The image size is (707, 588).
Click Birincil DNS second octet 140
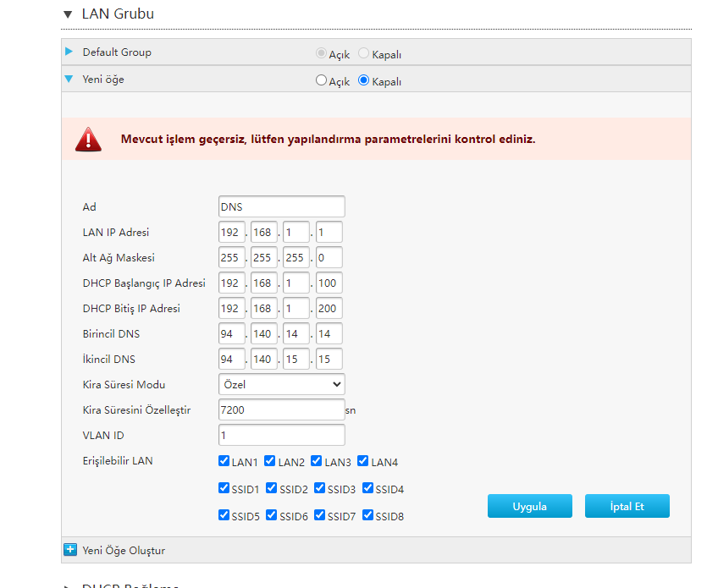click(x=264, y=333)
